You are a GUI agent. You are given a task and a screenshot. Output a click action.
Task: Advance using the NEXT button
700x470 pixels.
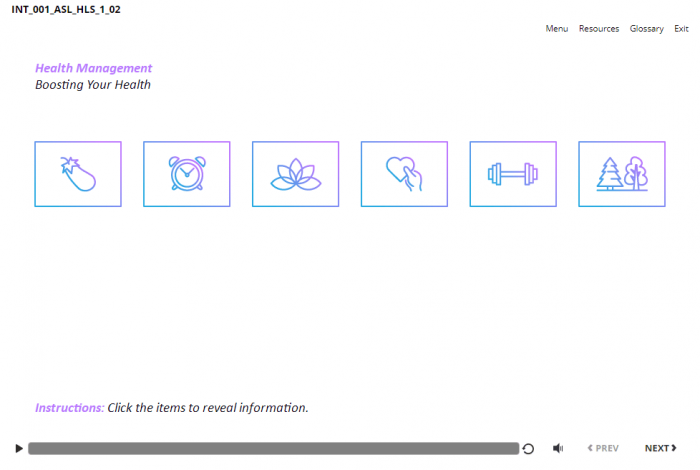[660, 449]
